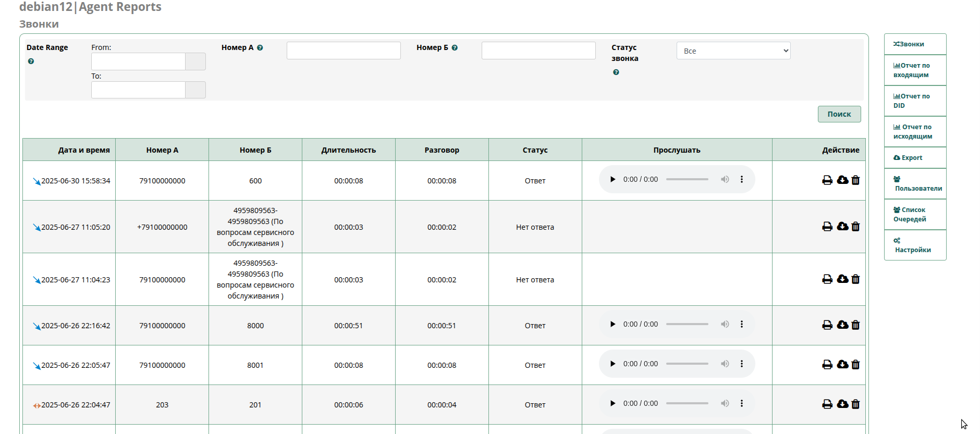This screenshot has height=434, width=980.
Task: Delete the 2025-06-26 22:05:47 call record
Action: (x=855, y=365)
